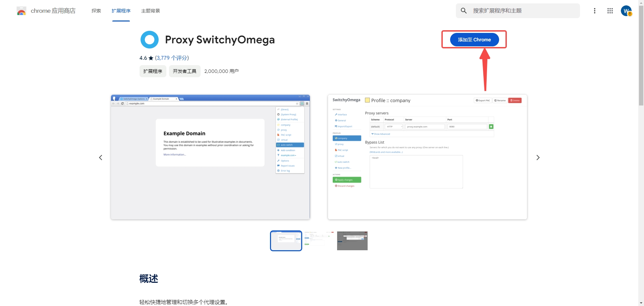Image resolution: width=644 pixels, height=306 pixels.
Task: Click the Proxy SwitchyOmega blue ring logo
Action: click(149, 40)
